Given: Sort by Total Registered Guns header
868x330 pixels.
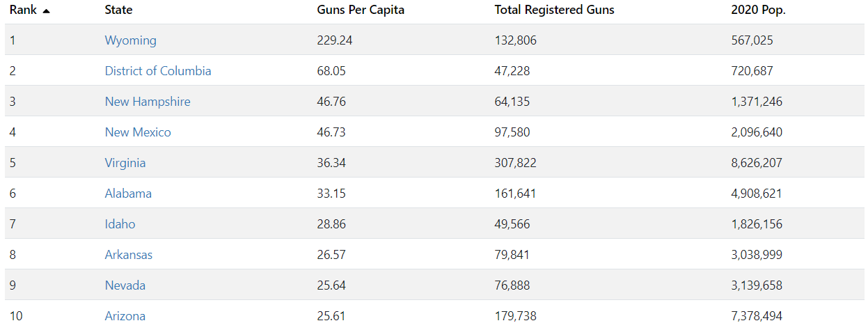Looking at the screenshot, I should pos(554,10).
